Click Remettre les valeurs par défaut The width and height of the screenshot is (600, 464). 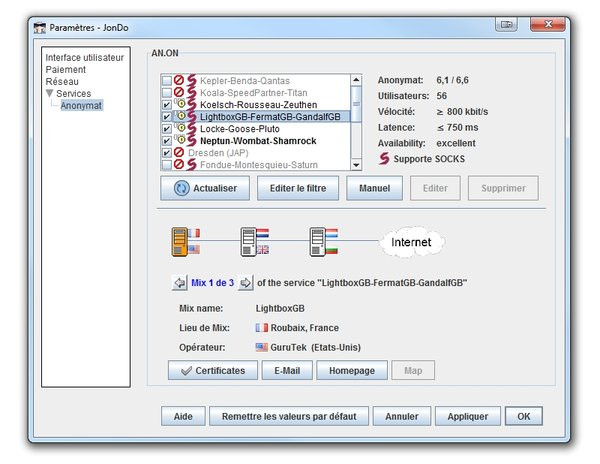coord(289,416)
